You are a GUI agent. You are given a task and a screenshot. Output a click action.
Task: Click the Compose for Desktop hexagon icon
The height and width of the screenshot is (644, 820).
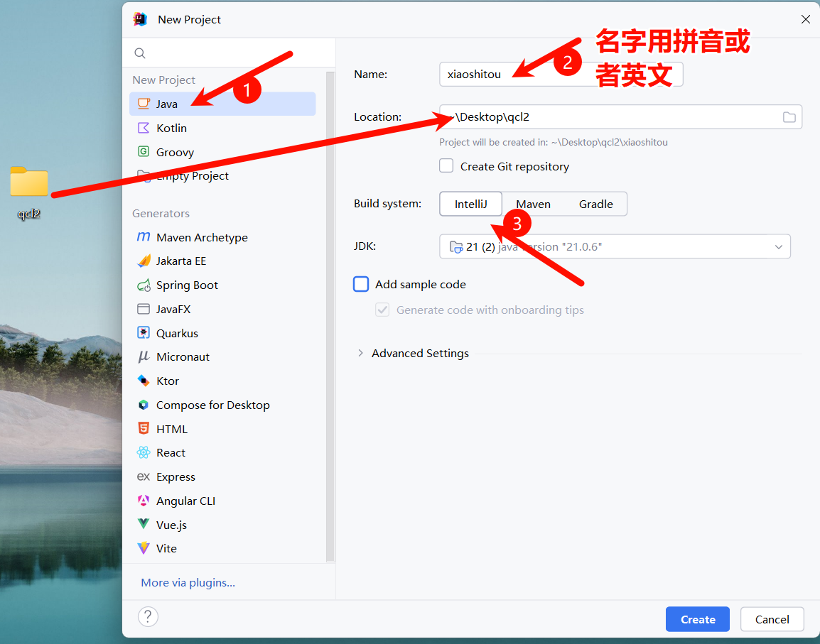click(x=144, y=405)
